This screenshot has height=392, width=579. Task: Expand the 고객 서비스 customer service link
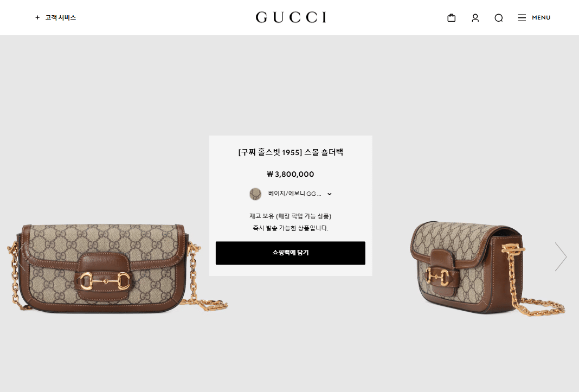(x=61, y=17)
